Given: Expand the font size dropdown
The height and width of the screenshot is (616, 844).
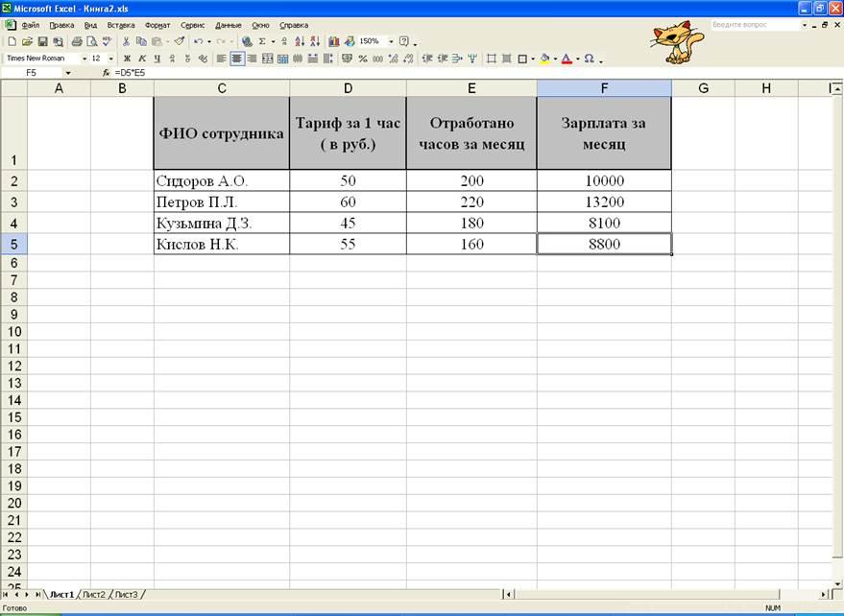Looking at the screenshot, I should pos(111,59).
